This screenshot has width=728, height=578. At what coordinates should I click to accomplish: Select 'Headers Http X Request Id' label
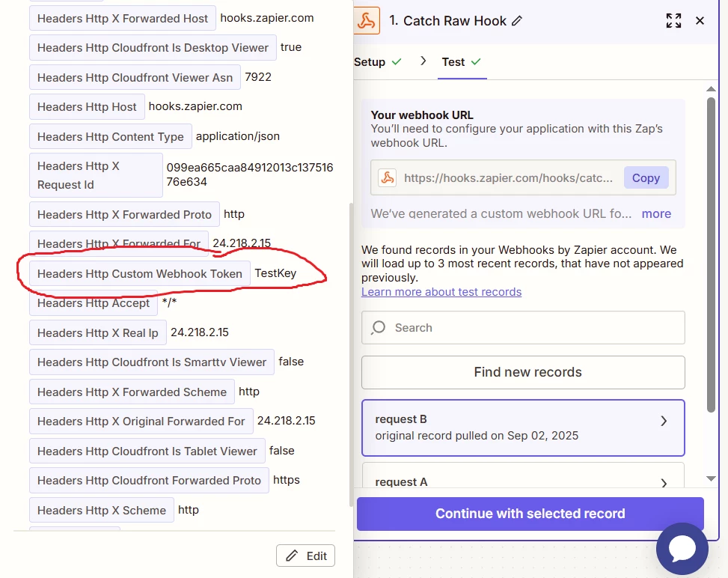coord(96,175)
